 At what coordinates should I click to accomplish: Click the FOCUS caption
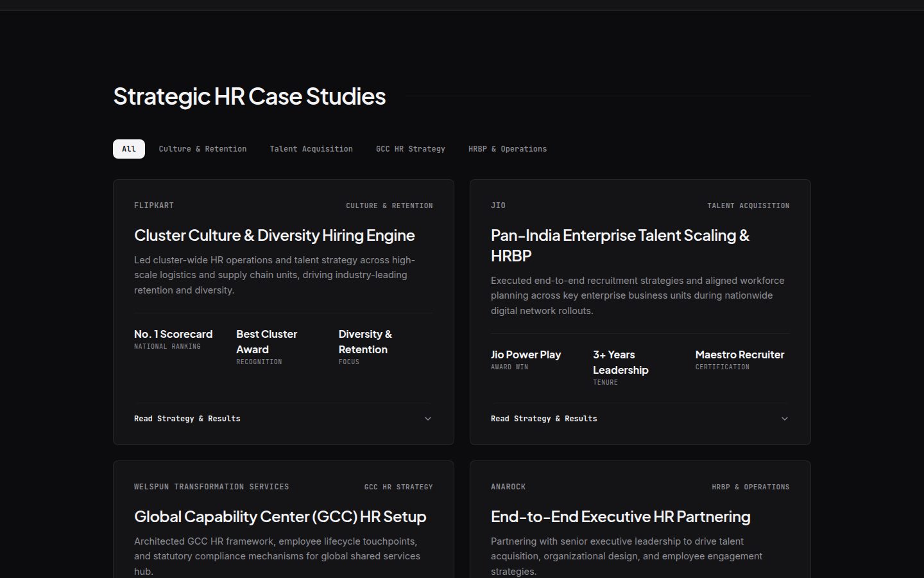coord(349,362)
